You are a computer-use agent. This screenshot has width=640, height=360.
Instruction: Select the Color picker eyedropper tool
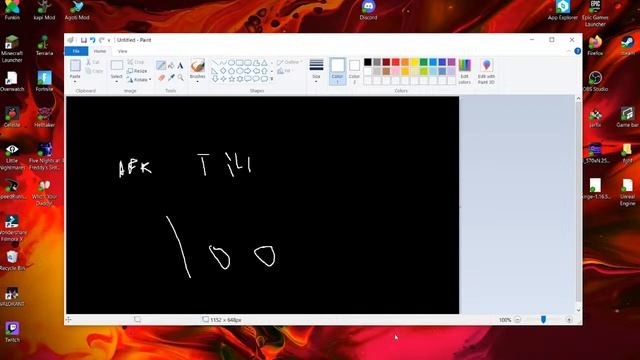[x=171, y=77]
